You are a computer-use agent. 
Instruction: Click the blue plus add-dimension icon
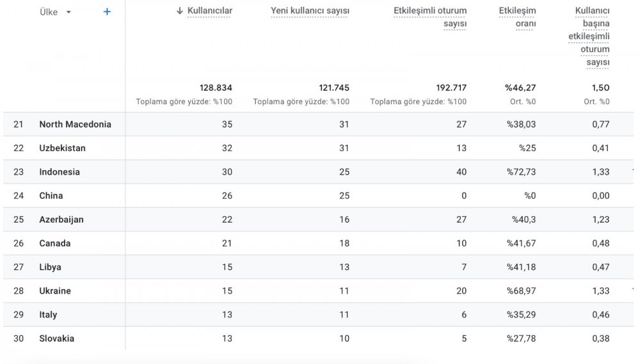pos(107,12)
